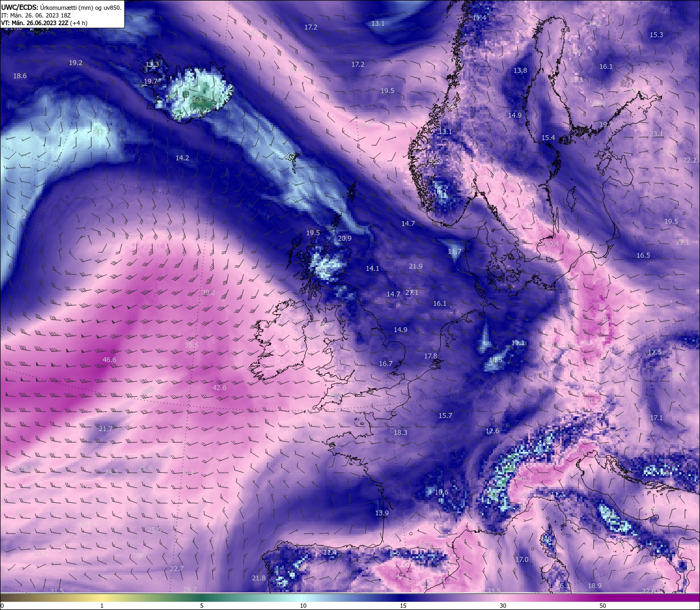Click the map value 21.8 off the Portuguese coast
Viewport: 700px width, 610px height.
pos(259,578)
